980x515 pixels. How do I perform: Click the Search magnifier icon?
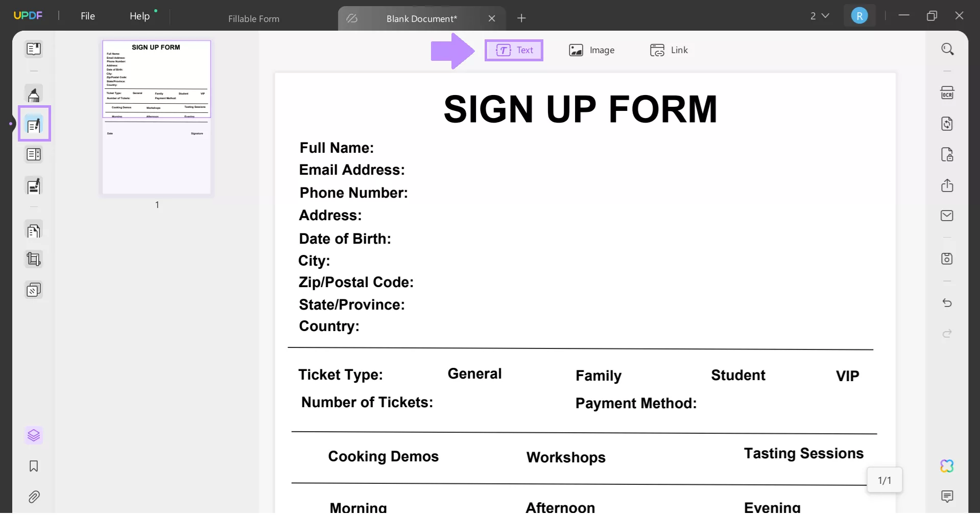pyautogui.click(x=947, y=49)
